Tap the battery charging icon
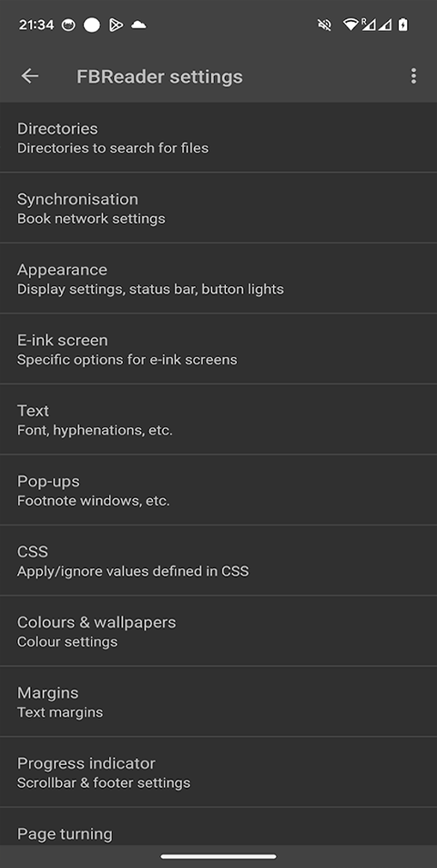The height and width of the screenshot is (868, 437). point(403,25)
